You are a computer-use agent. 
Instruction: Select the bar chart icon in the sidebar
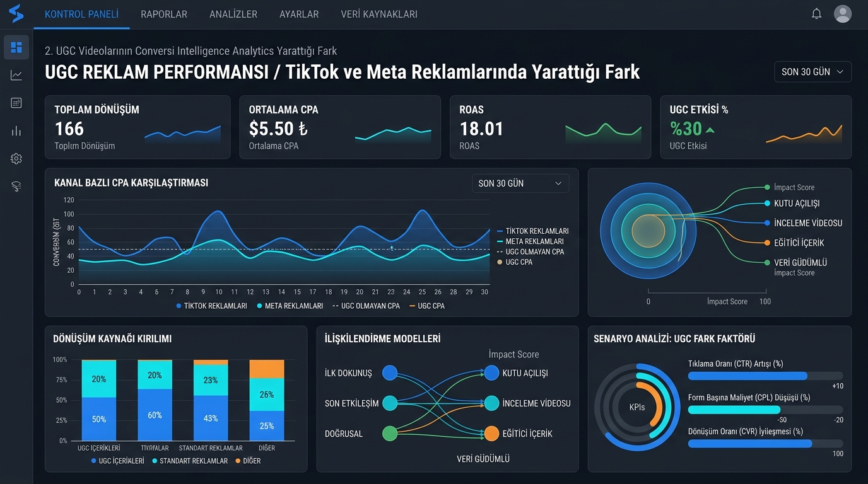16,131
